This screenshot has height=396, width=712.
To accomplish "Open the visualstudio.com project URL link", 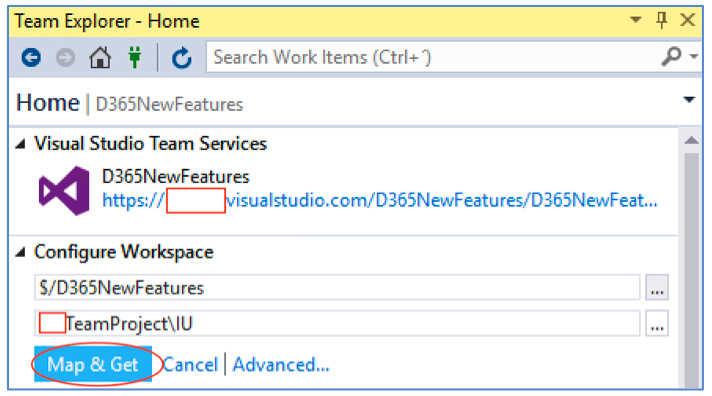I will 380,200.
